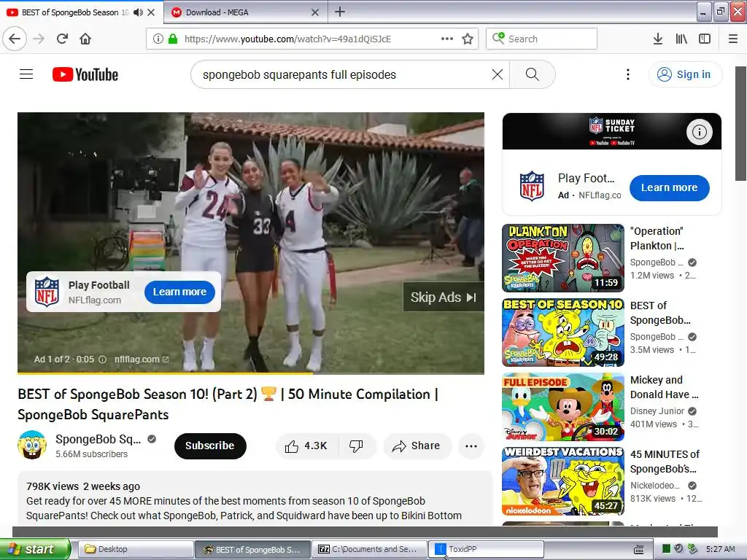Click Learn more on the video ad overlay
The height and width of the screenshot is (560, 747).
tap(179, 292)
